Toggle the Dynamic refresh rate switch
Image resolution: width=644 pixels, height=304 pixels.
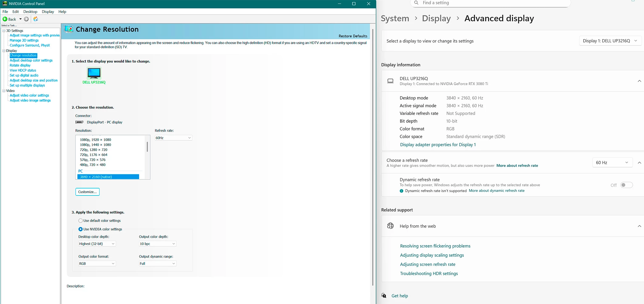click(627, 185)
